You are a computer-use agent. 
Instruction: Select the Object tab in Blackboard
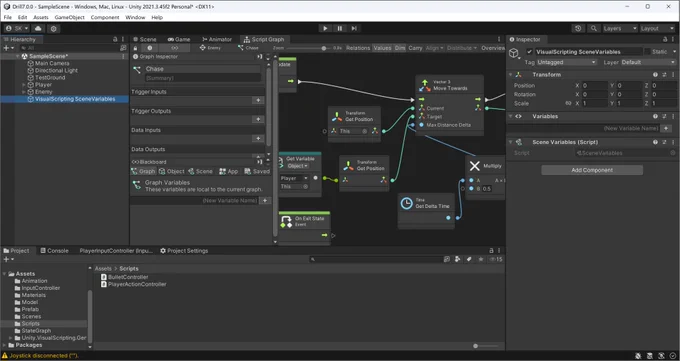[x=172, y=171]
